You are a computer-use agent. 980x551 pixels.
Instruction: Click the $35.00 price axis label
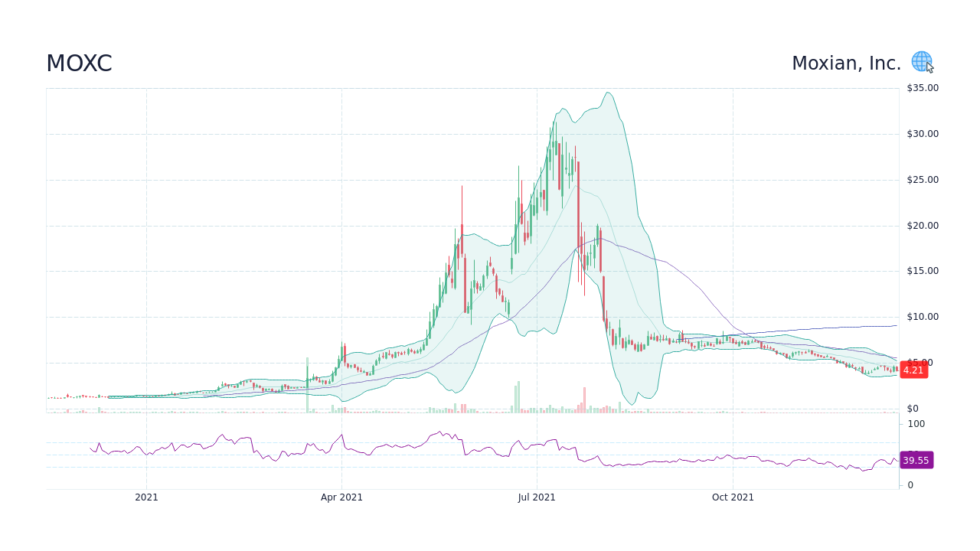click(x=923, y=88)
